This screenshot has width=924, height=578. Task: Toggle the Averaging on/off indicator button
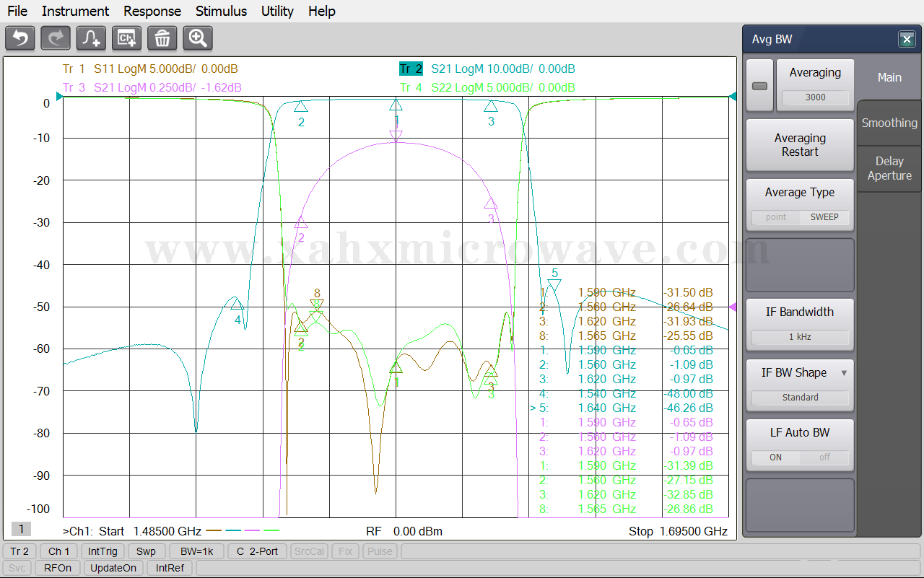759,86
